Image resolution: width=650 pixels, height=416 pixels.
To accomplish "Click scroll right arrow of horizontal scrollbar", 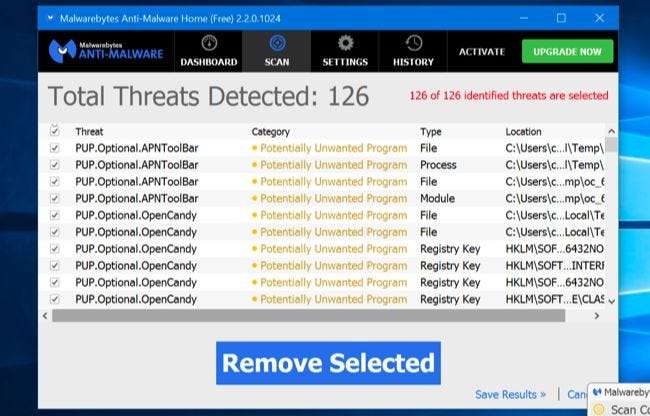I will point(597,316).
